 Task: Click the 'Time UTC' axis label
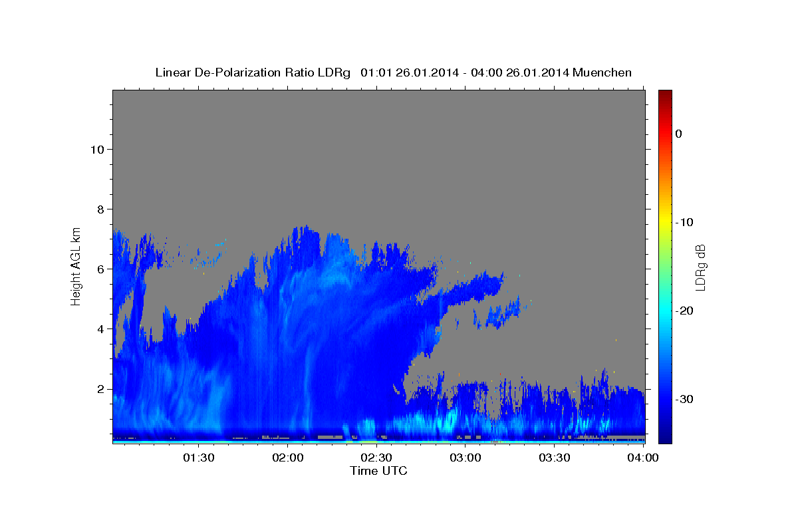click(x=378, y=471)
